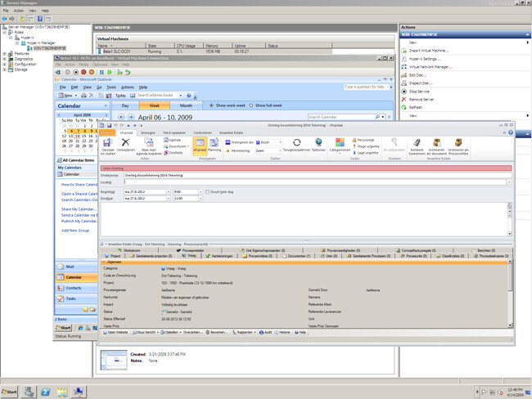This screenshot has width=532, height=399.
Task: Click Audit in bottom Invantive toolbar
Action: [266, 333]
